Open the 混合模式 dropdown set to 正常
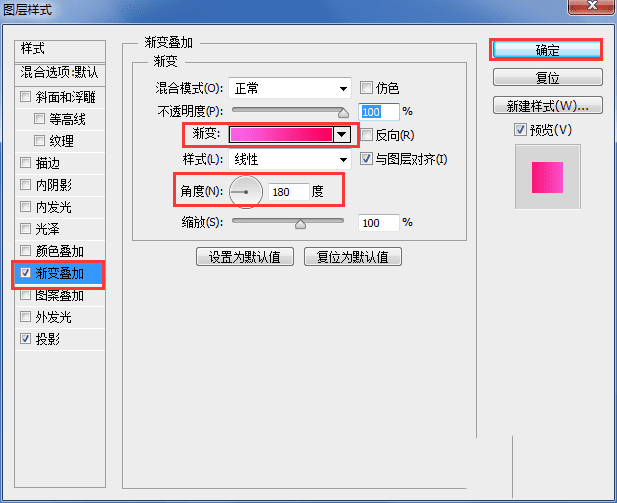This screenshot has height=503, width=617. (x=290, y=88)
